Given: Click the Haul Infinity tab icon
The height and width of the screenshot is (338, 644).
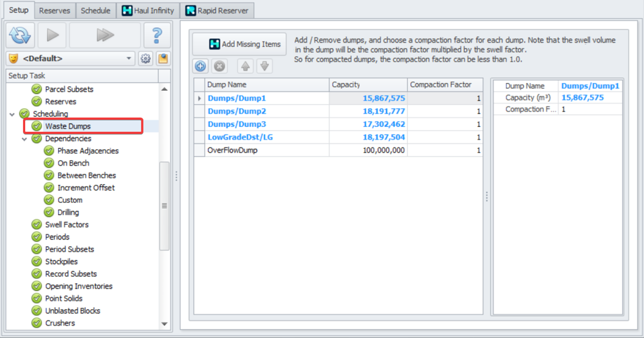Looking at the screenshot, I should coord(127,11).
